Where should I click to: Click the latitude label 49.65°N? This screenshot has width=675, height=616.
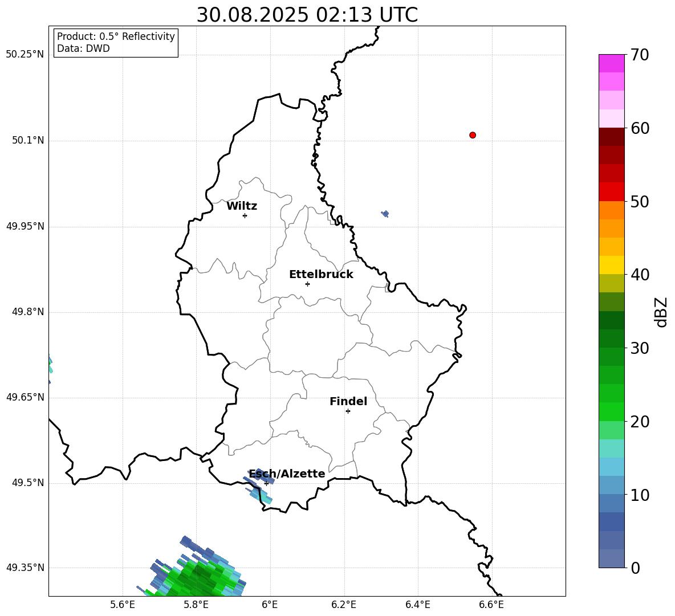(x=25, y=397)
